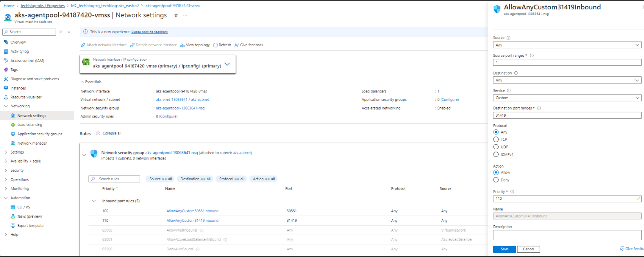Click the Tasks (preview) icon
The height and width of the screenshot is (257, 644).
point(13,216)
